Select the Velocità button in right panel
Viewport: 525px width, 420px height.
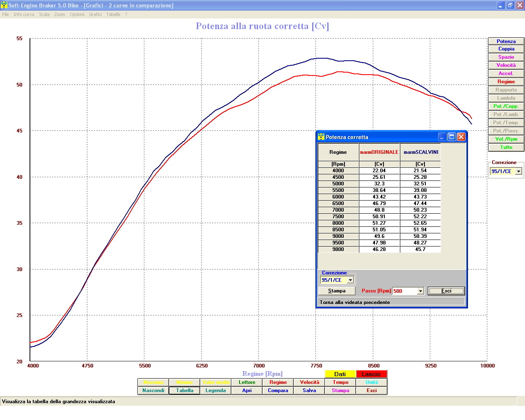pyautogui.click(x=506, y=65)
